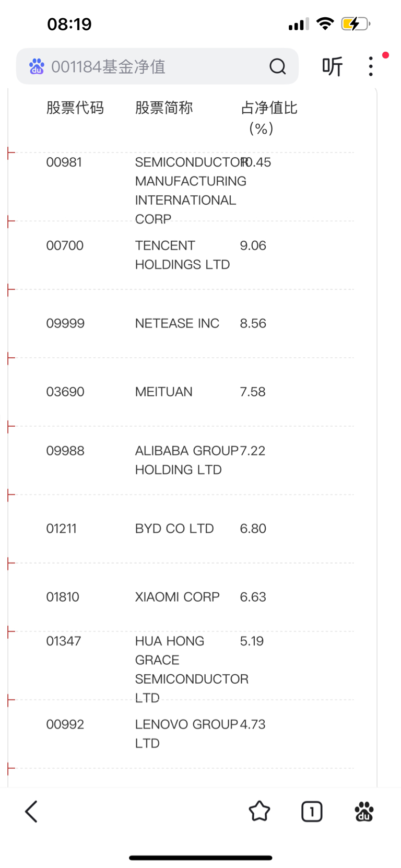This screenshot has width=401, height=868.
Task: Tap the TENCENT HOLDINGS LTD row
Action: pyautogui.click(x=181, y=255)
